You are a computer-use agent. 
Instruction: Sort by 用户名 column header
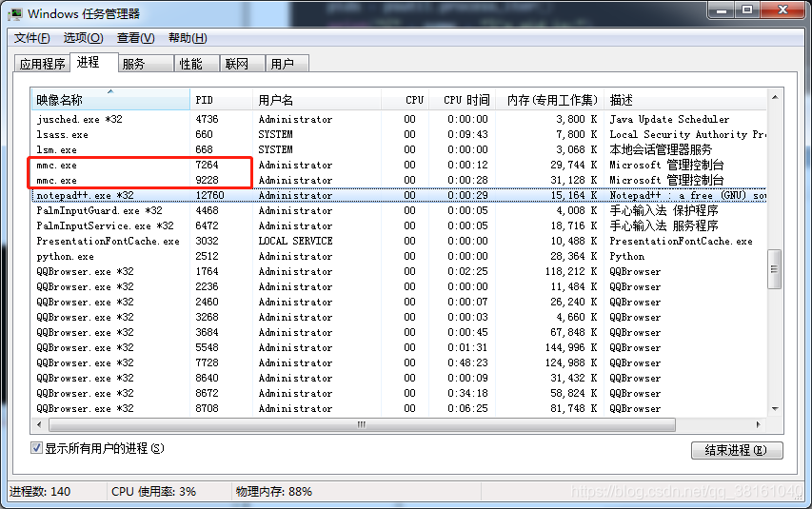coord(317,100)
